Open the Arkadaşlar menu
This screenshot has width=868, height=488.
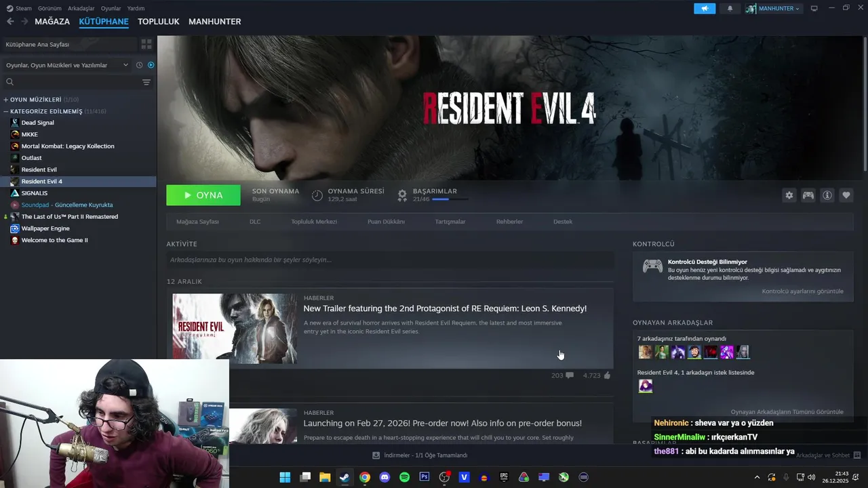(x=81, y=8)
